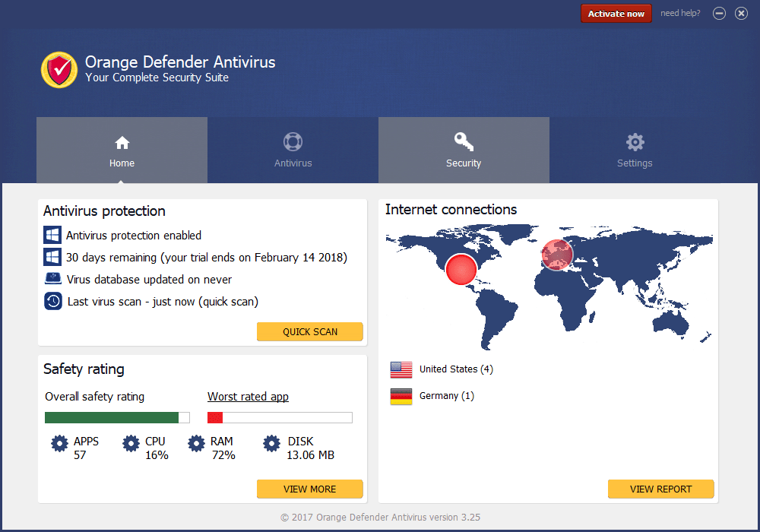Viewport: 760px width, 532px height.
Task: Click the RAM gear icon
Action: pos(196,444)
